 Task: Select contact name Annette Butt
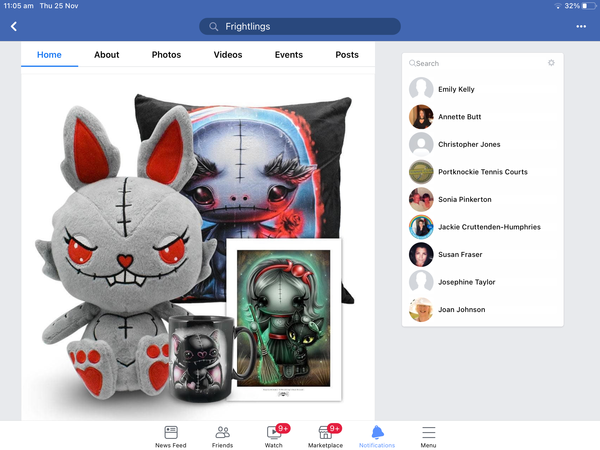click(x=460, y=117)
